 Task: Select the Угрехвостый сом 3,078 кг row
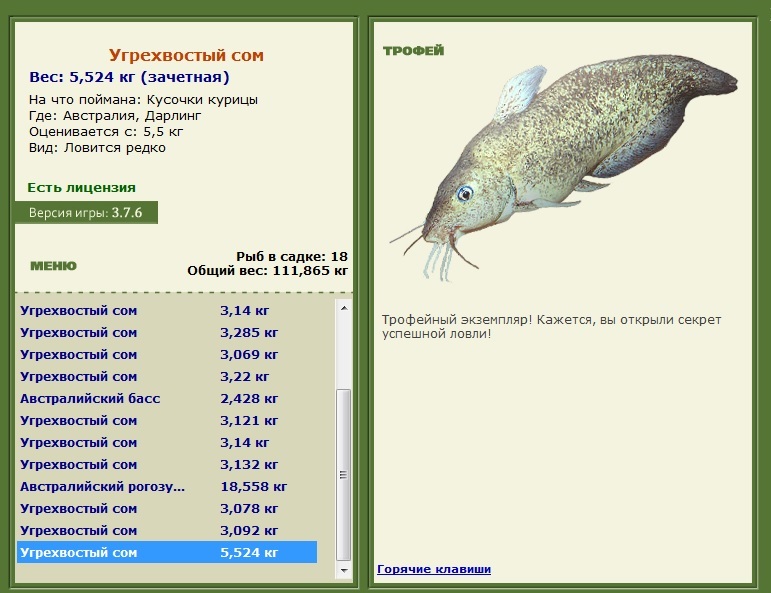pyautogui.click(x=167, y=509)
